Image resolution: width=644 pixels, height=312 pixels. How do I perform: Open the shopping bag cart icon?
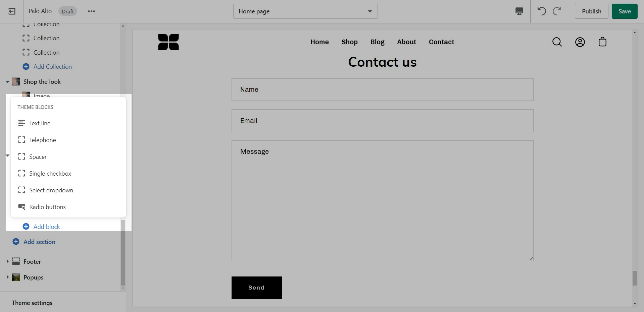pyautogui.click(x=602, y=42)
